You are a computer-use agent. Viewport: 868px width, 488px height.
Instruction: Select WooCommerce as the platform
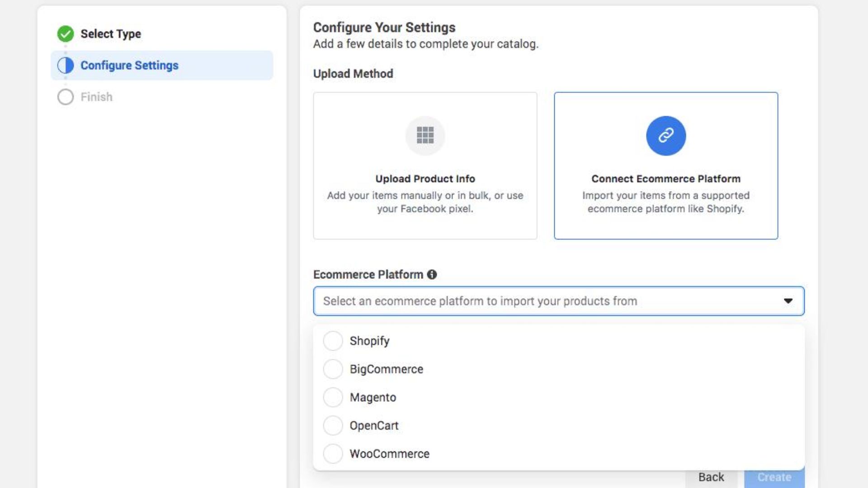(x=333, y=454)
